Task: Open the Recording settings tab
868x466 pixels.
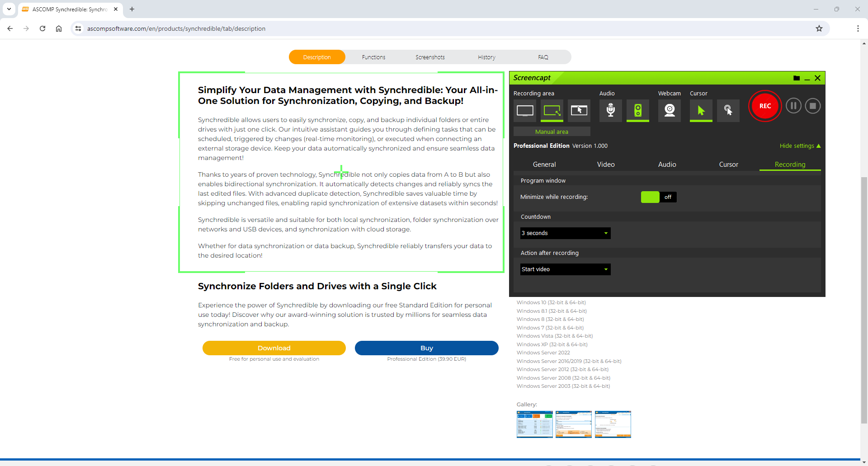Action: 790,165
